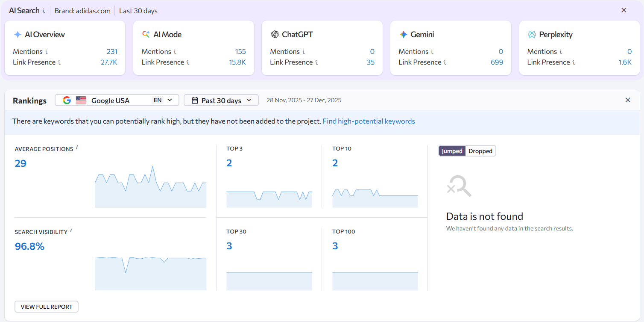Open the Google USA search engine dropdown
This screenshot has width=644, height=322.
(170, 100)
